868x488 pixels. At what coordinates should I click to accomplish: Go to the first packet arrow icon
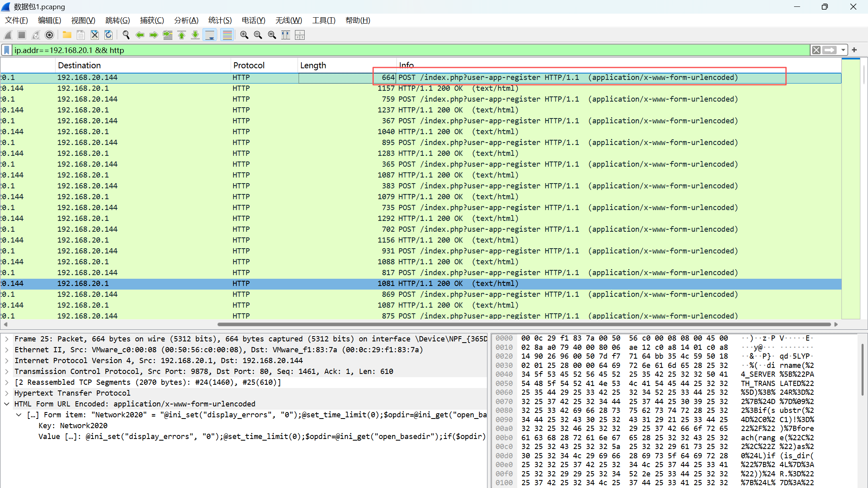coord(182,35)
